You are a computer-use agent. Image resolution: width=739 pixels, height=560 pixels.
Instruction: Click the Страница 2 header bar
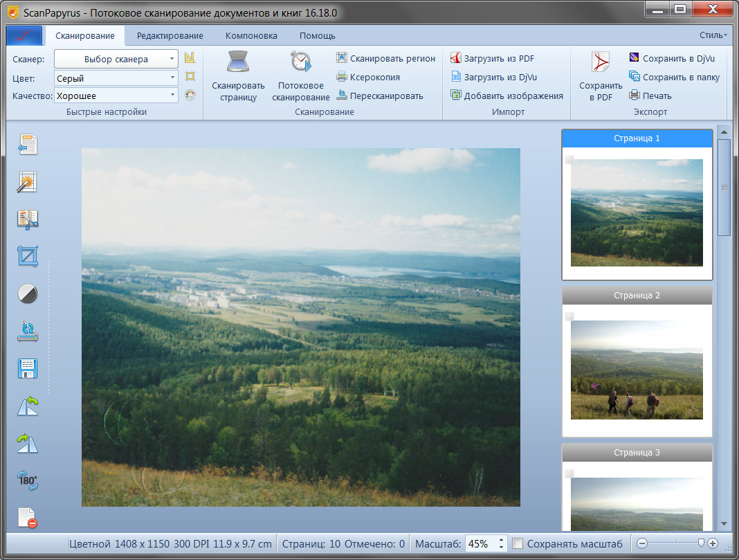coord(637,295)
